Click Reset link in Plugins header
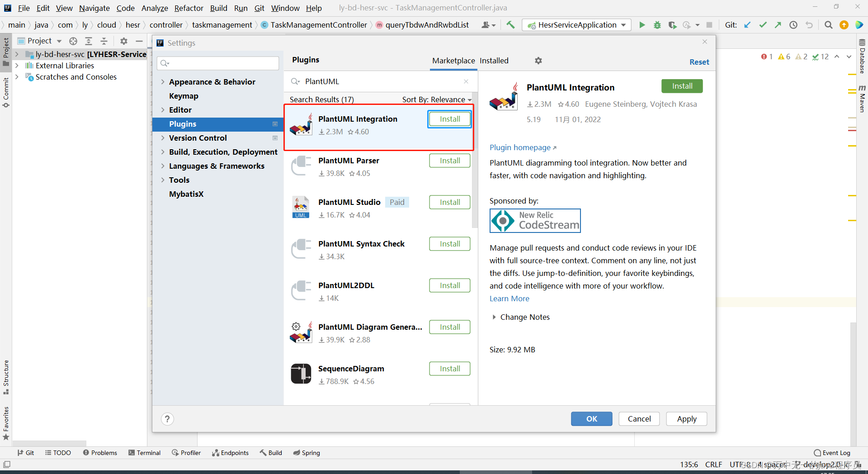 [x=699, y=62]
